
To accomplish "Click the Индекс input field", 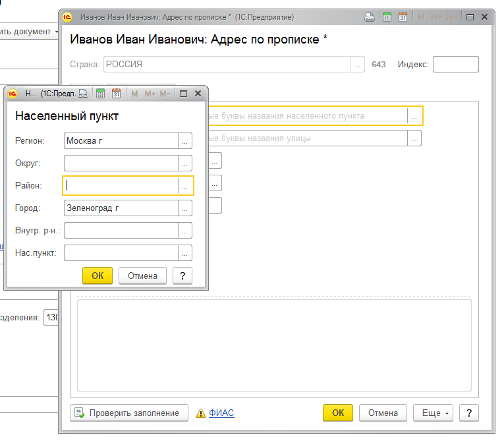I will click(455, 65).
